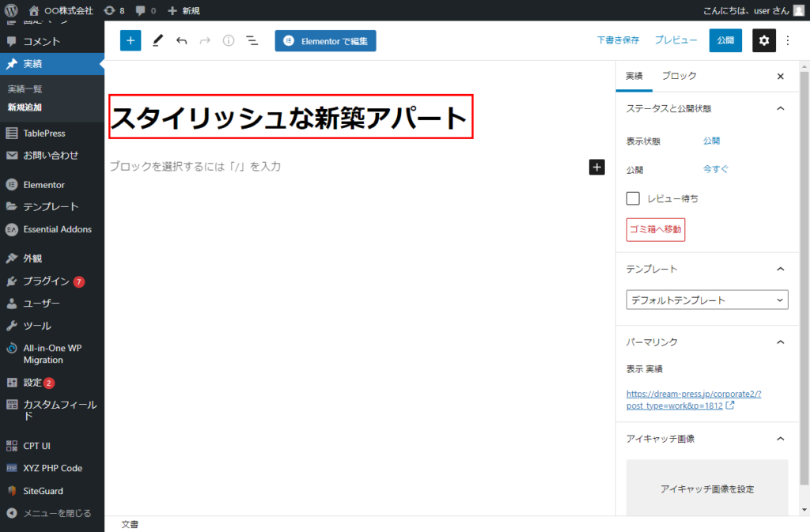Image resolution: width=810 pixels, height=532 pixels.
Task: Open the document info details icon
Action: coord(229,40)
